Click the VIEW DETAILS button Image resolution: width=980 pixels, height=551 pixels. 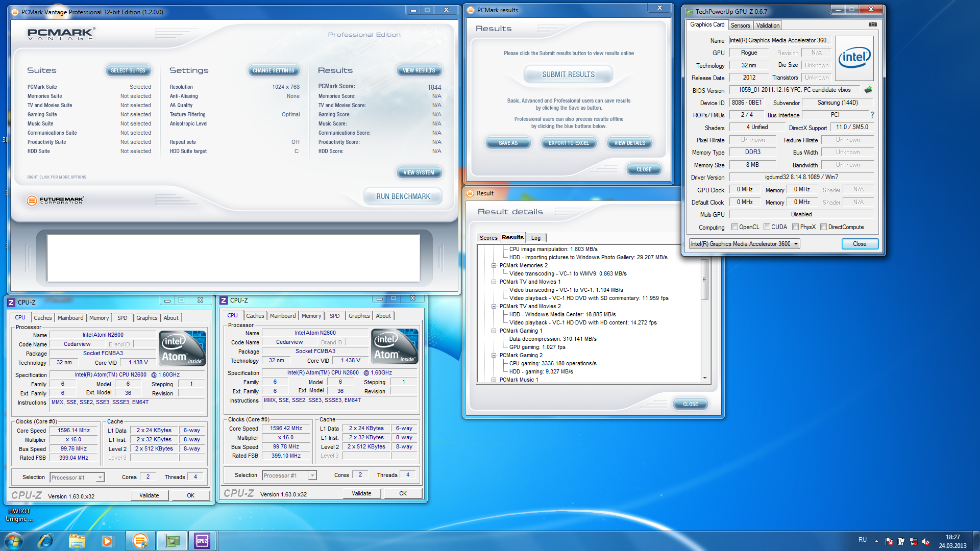coord(629,143)
